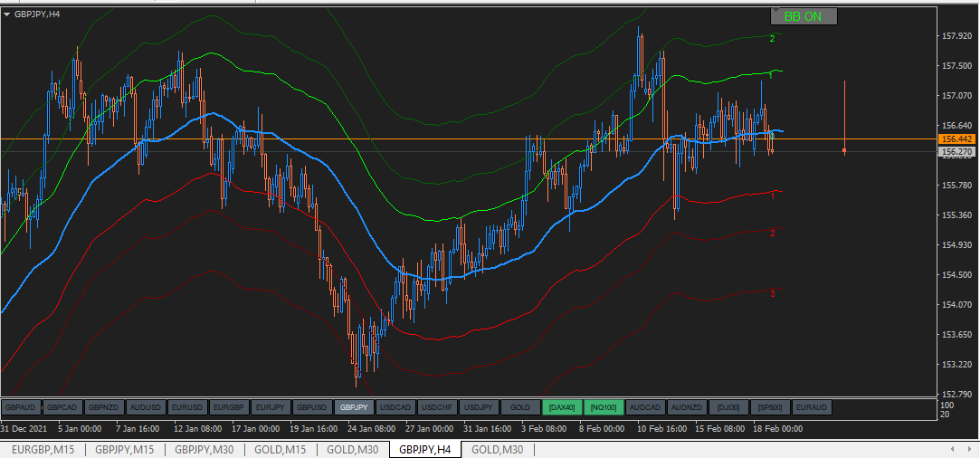The width and height of the screenshot is (980, 458).
Task: Open the first GOLD,M30 chart tab
Action: tap(353, 450)
